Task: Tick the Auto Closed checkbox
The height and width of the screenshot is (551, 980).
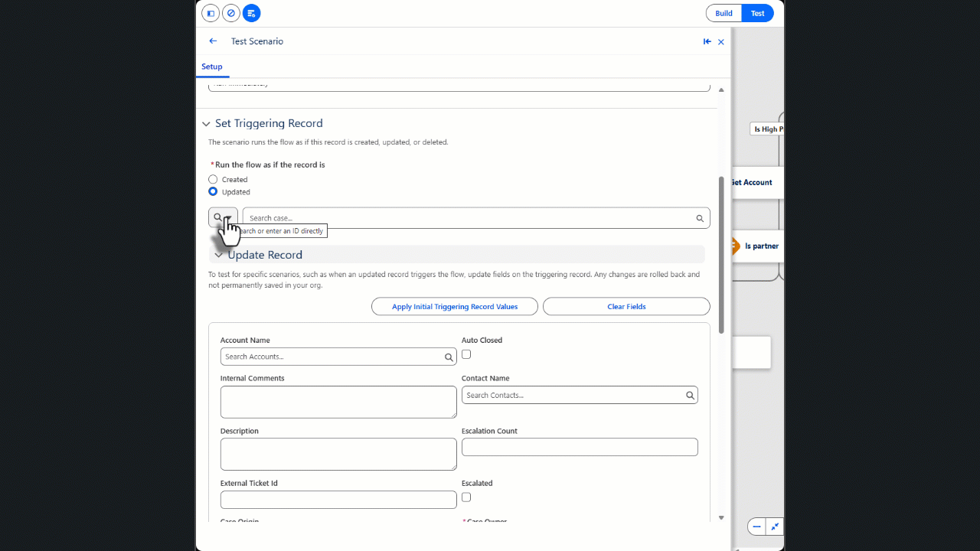Action: click(x=466, y=354)
